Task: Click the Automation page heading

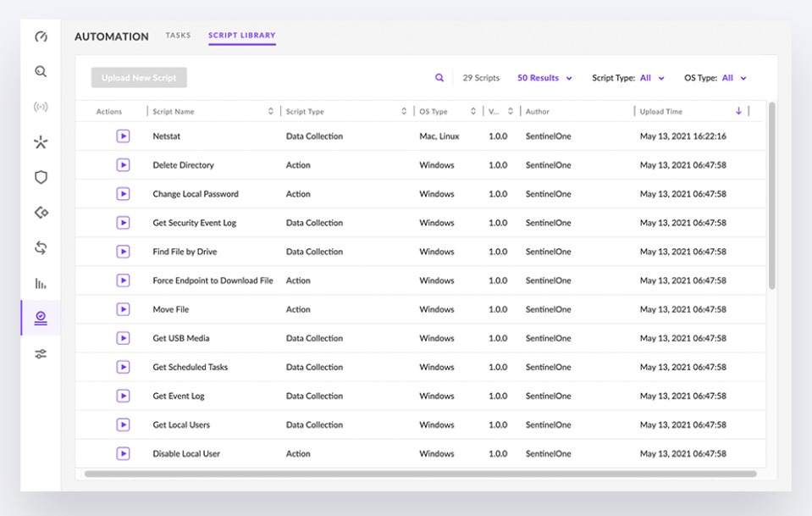Action: tap(111, 36)
